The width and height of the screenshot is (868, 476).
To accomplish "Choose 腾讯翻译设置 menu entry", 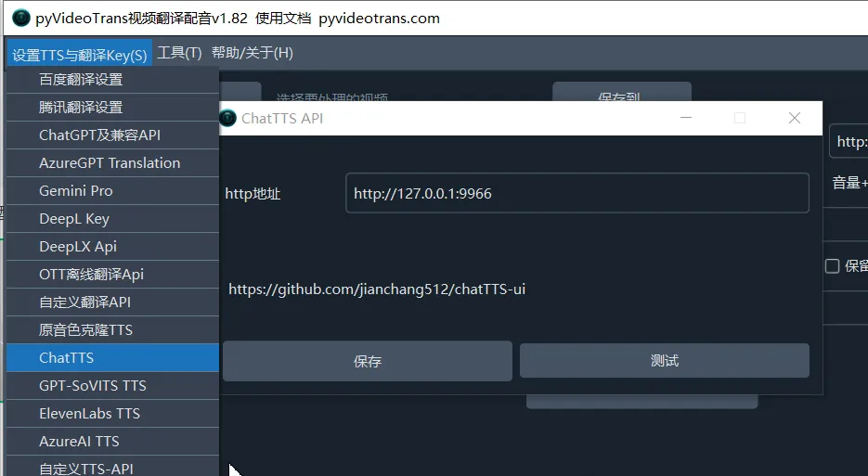I will pyautogui.click(x=81, y=108).
